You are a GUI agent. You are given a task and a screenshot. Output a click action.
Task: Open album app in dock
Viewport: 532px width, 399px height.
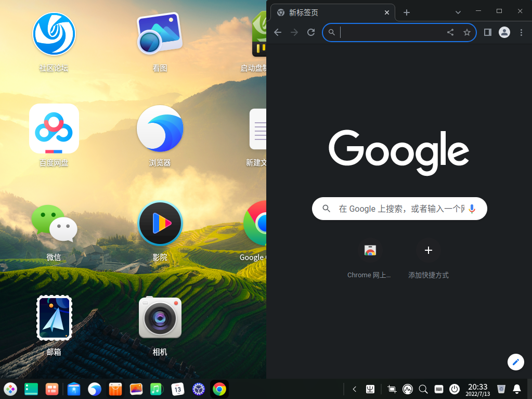click(x=136, y=389)
